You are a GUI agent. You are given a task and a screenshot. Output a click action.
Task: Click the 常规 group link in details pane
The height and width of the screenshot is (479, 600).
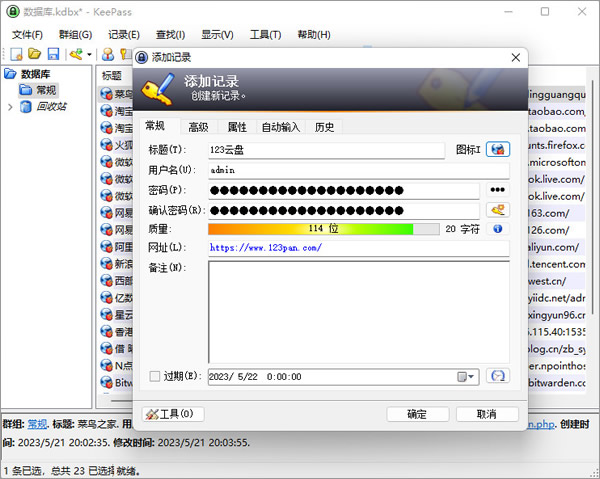[37, 424]
